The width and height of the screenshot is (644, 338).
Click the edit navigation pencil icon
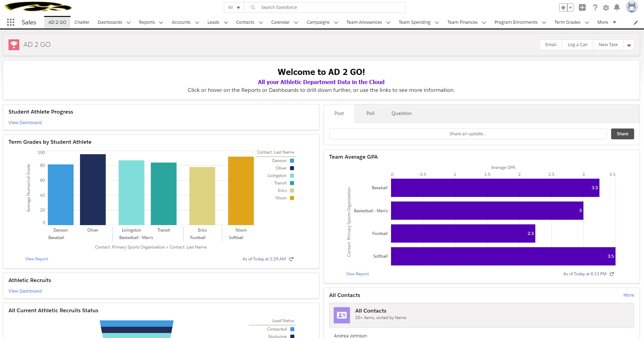[636, 23]
